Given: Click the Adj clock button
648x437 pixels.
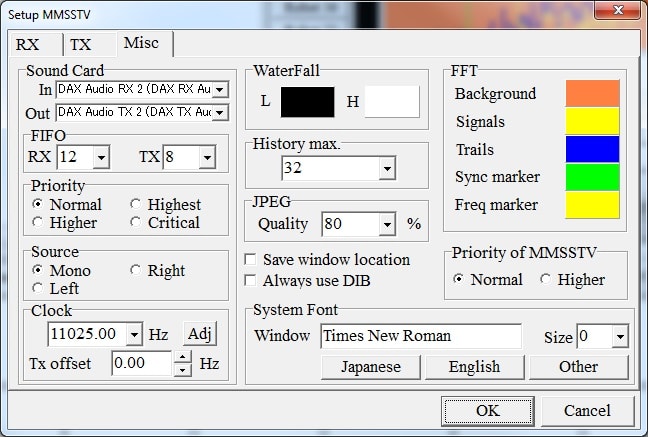Looking at the screenshot, I should click(200, 333).
